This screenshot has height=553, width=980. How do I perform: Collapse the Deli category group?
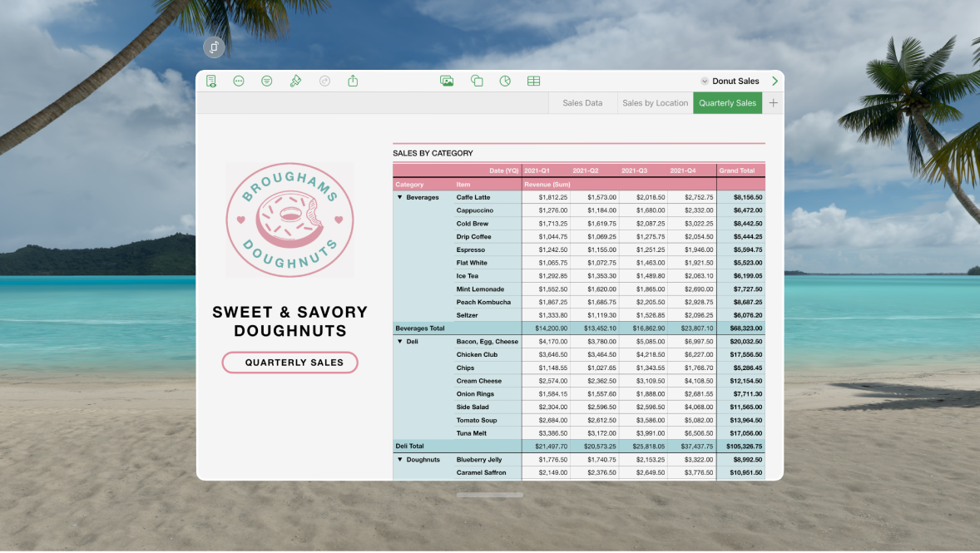[x=400, y=342]
